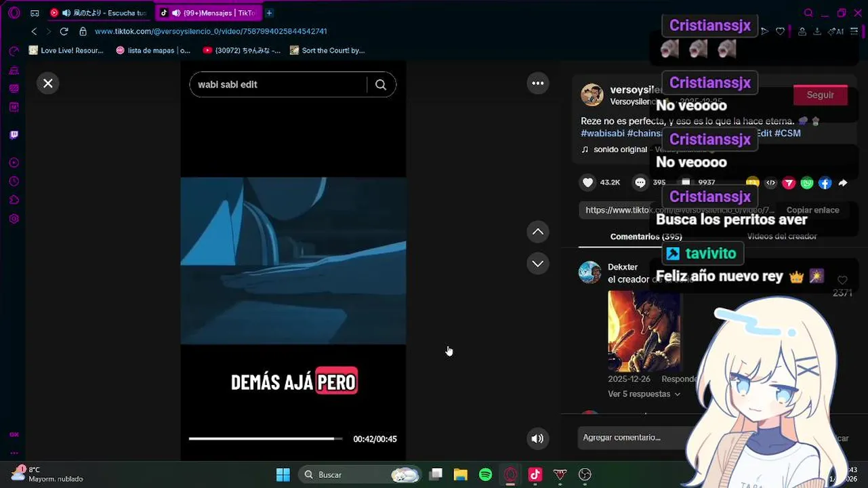Viewport: 868px width, 488px height.
Task: Open GX Control speedometer sidebar icon
Action: 14,52
